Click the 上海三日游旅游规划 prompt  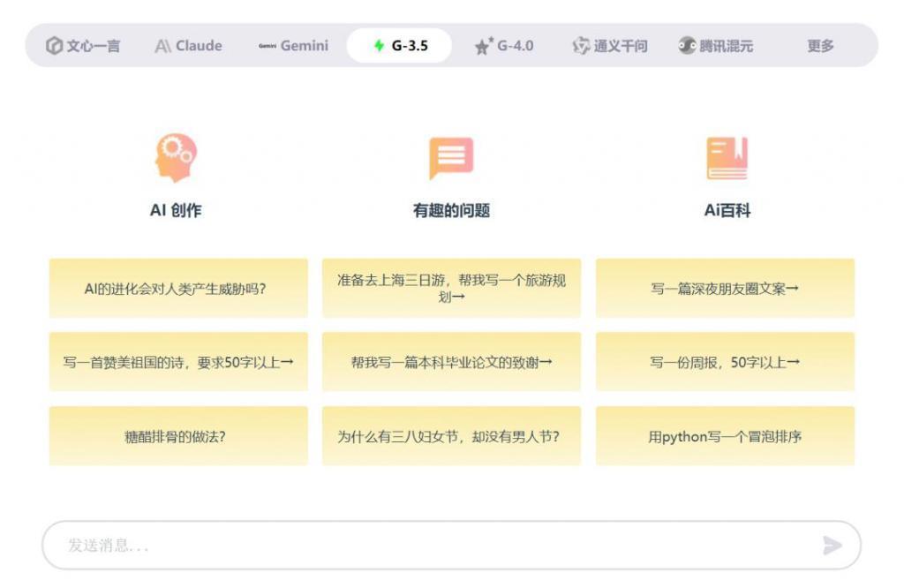coord(451,289)
